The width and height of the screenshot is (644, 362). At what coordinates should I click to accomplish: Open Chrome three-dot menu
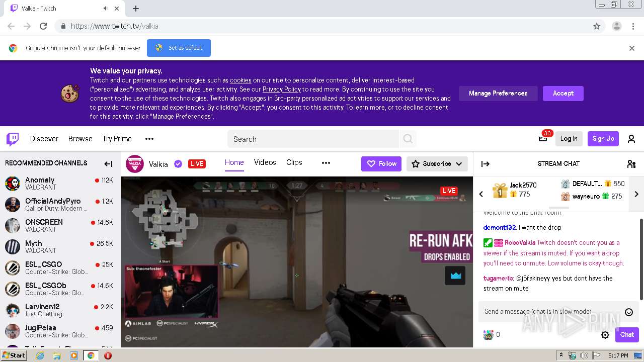coord(633,26)
